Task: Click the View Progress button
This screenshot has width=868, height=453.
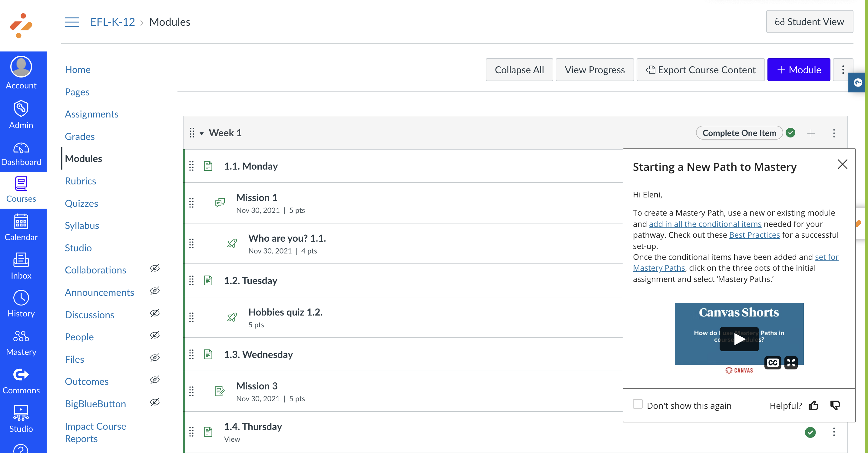Action: tap(595, 70)
